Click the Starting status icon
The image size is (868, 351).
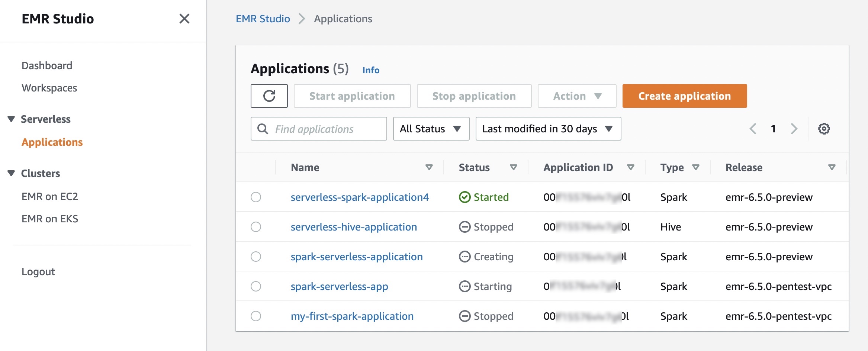(x=465, y=286)
